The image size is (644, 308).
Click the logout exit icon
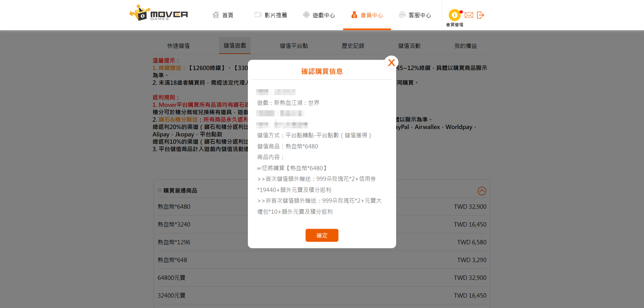click(480, 15)
